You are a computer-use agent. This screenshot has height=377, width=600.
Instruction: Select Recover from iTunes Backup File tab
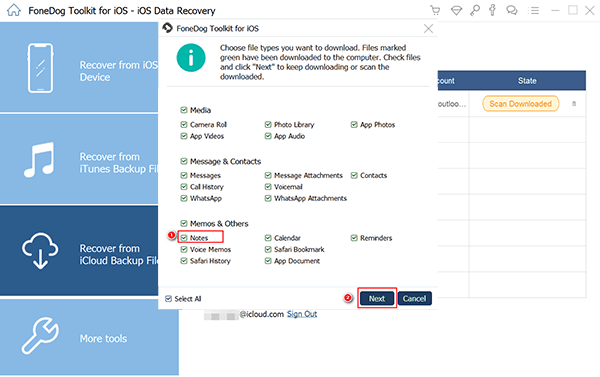(79, 159)
